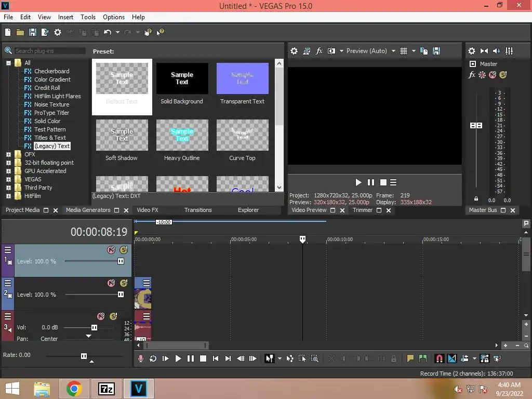Click Master automation settings gear icon
The height and width of the screenshot is (399, 532).
click(482, 75)
